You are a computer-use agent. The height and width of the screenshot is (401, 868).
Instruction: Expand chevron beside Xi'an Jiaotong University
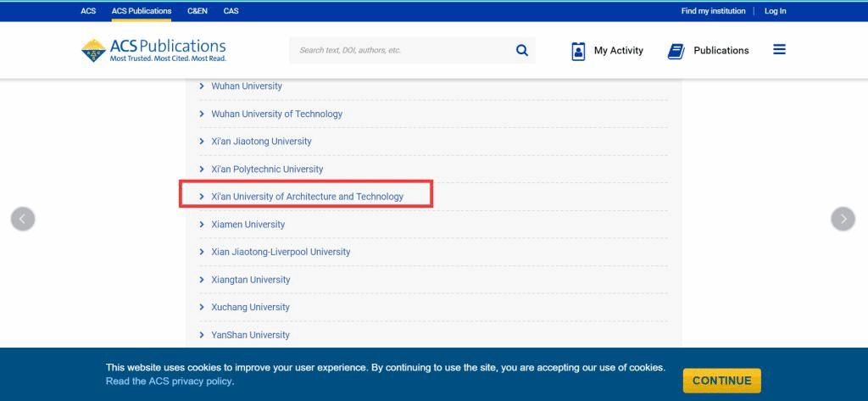202,142
